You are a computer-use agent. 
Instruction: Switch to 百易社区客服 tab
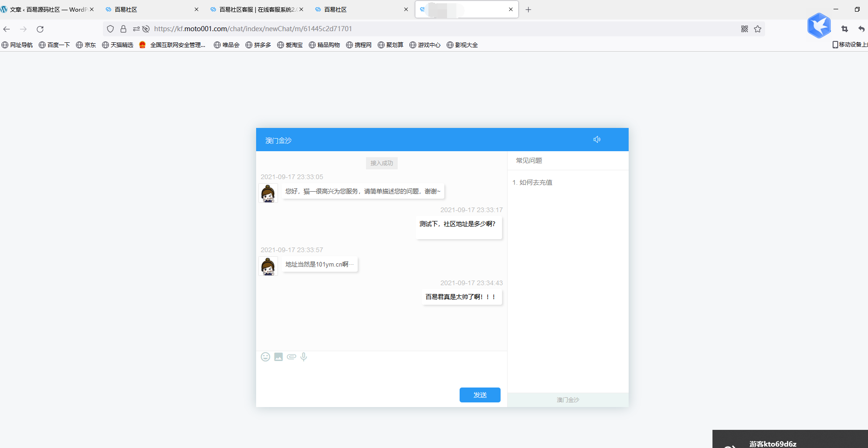tap(256, 9)
